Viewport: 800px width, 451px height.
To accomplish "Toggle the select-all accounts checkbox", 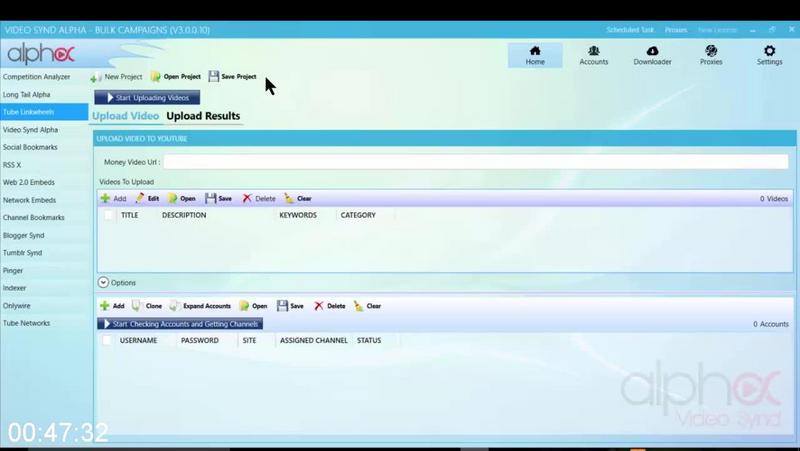I will click(x=107, y=340).
